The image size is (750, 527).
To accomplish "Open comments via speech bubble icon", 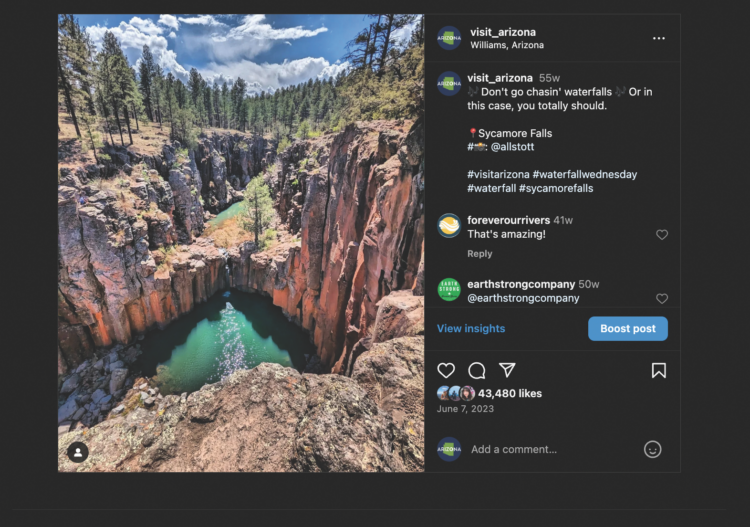I will tap(476, 371).
